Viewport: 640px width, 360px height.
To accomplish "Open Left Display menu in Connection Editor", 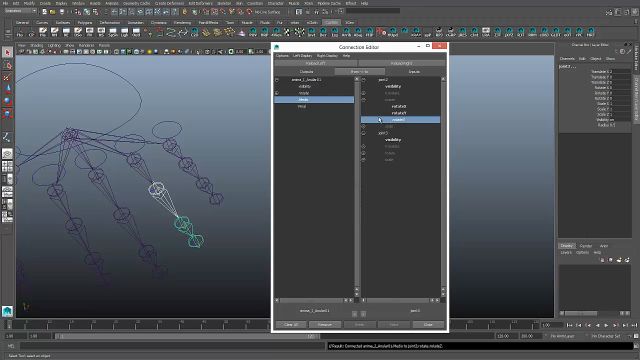I will pyautogui.click(x=302, y=56).
